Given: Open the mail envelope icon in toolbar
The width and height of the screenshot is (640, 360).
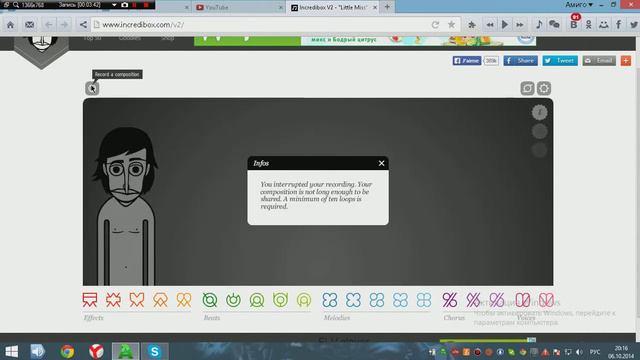Looking at the screenshot, I should (x=29, y=25).
